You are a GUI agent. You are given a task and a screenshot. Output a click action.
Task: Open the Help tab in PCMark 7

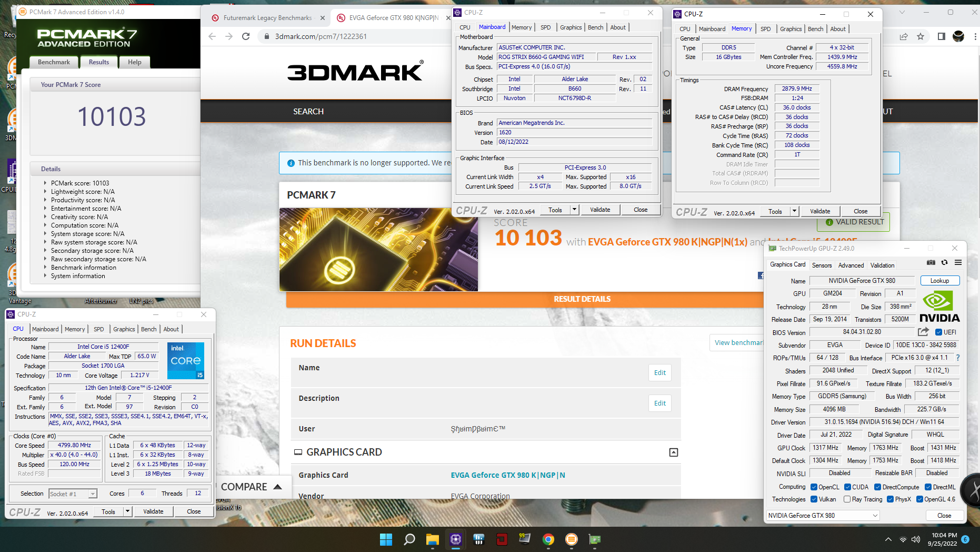[x=135, y=62]
